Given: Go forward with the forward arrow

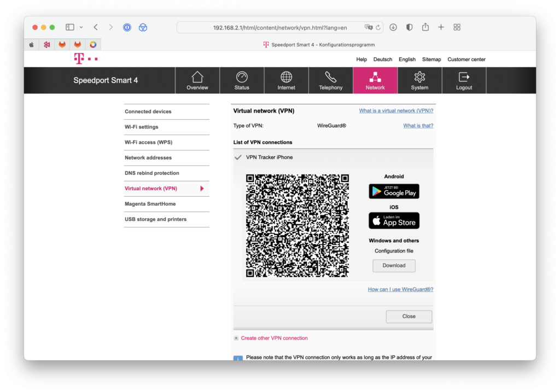Looking at the screenshot, I should 110,27.
